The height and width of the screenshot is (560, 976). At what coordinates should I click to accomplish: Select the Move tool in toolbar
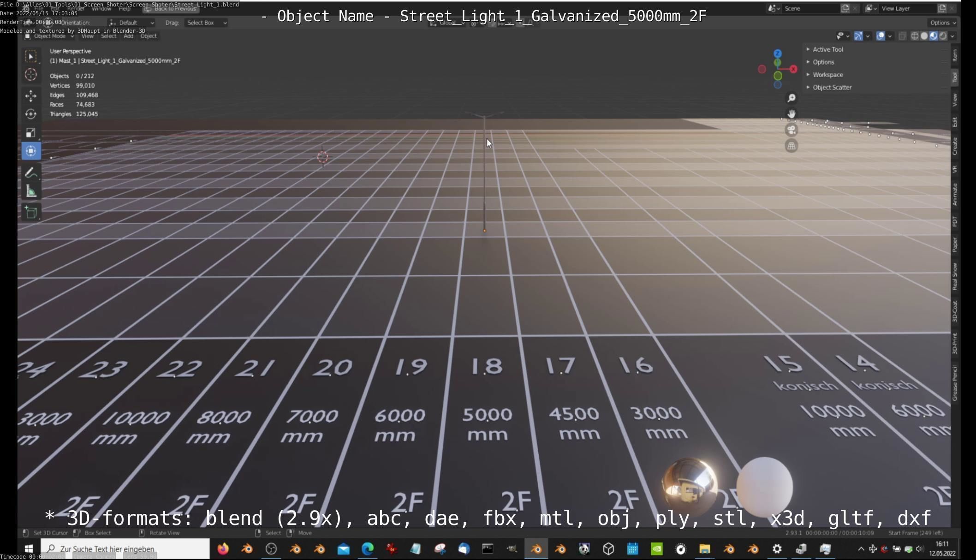coord(31,95)
